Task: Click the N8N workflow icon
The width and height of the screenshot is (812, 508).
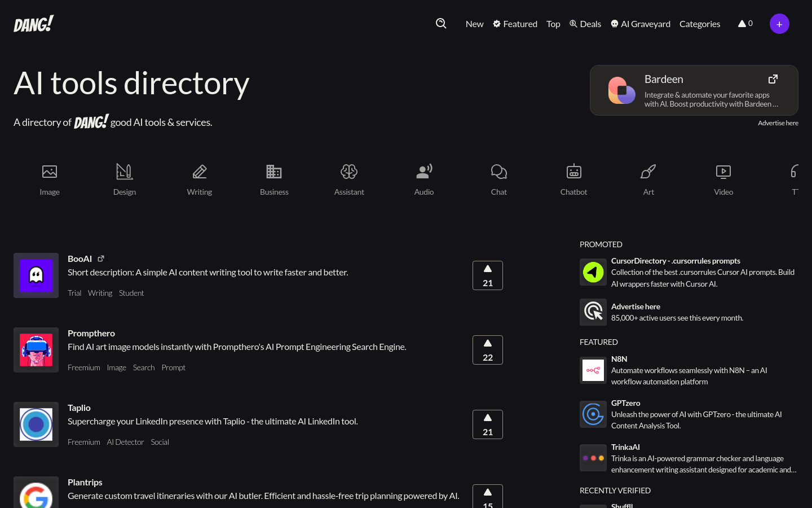Action: (593, 370)
